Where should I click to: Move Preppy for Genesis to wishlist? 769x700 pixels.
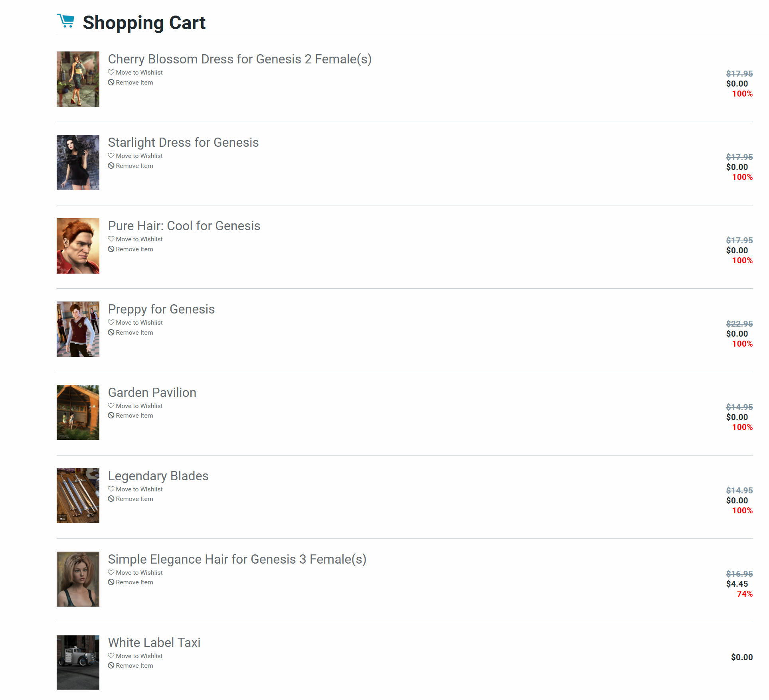pyautogui.click(x=139, y=323)
